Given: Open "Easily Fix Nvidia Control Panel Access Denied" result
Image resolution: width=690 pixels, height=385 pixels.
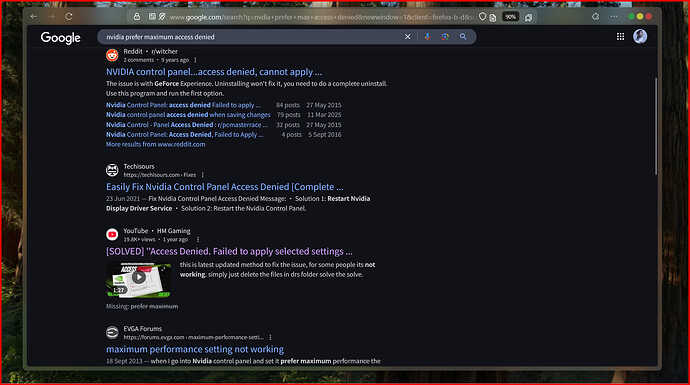Looking at the screenshot, I should point(224,187).
